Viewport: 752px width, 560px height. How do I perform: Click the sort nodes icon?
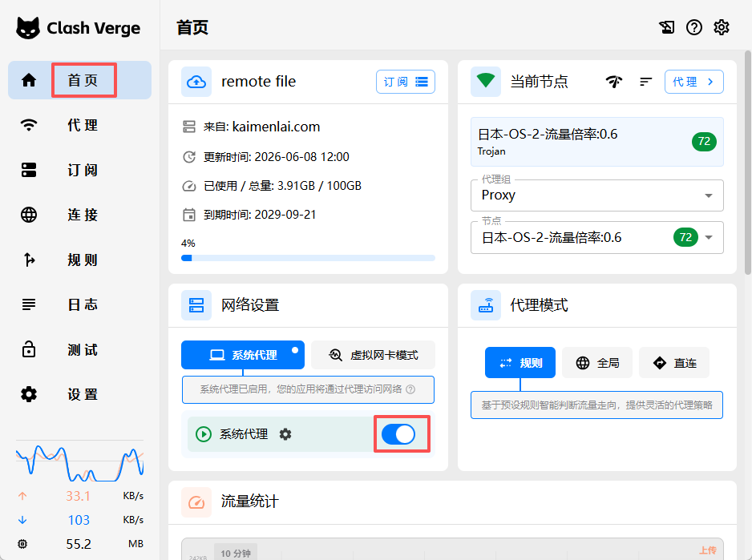(x=646, y=82)
